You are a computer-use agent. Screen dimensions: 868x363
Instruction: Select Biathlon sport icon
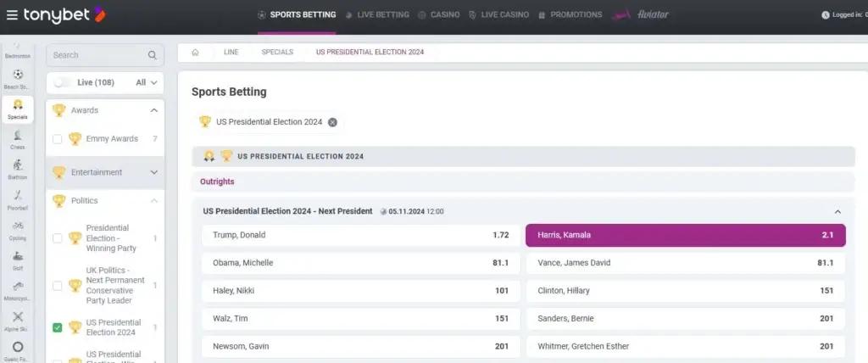click(x=18, y=170)
